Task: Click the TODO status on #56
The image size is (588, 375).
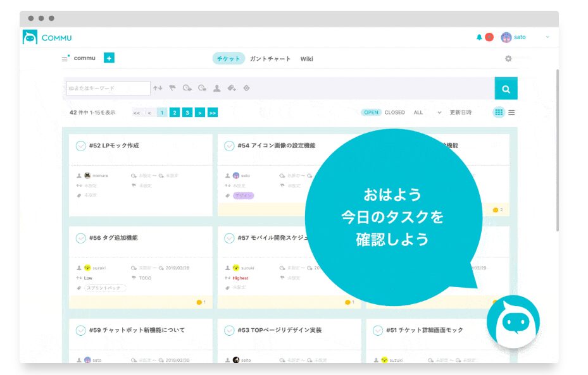Action: coord(145,278)
